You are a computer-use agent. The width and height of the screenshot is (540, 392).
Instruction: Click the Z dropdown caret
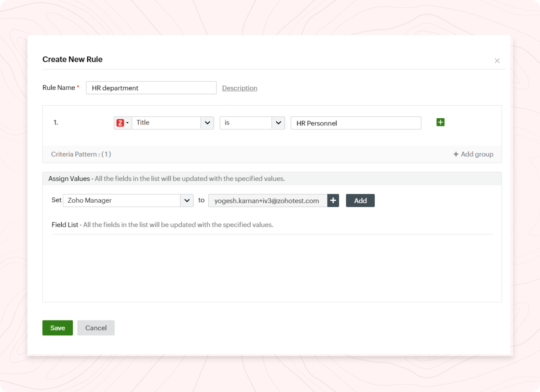click(x=128, y=122)
